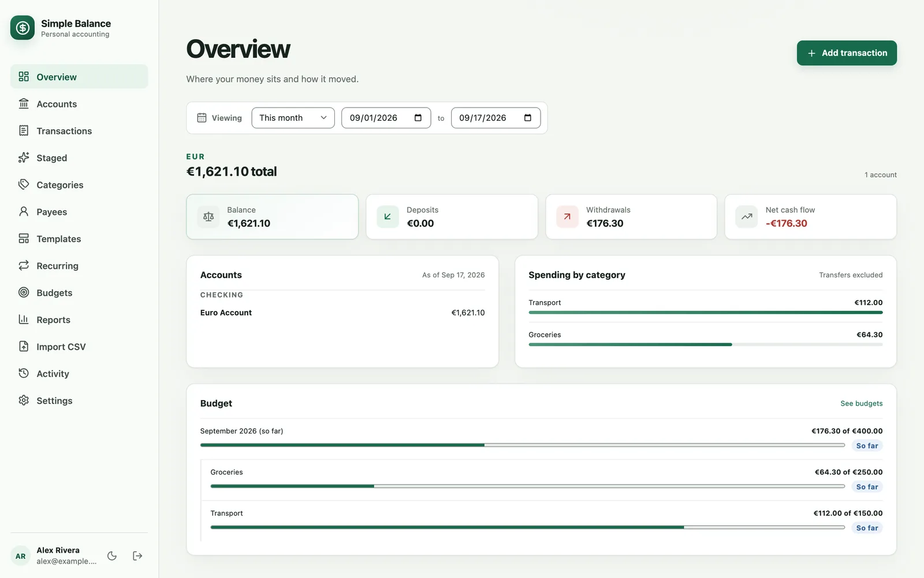
Task: Click '€64.30 of €250.00' budget amount
Action: point(848,472)
